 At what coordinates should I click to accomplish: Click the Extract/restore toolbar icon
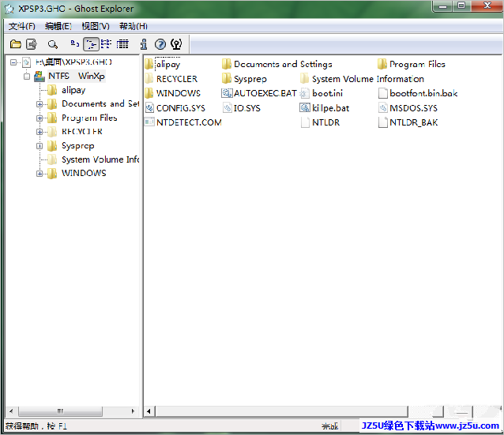pos(32,44)
